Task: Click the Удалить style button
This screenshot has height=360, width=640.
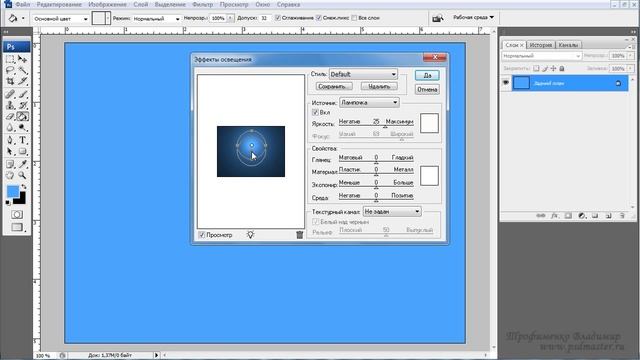Action: tap(379, 87)
